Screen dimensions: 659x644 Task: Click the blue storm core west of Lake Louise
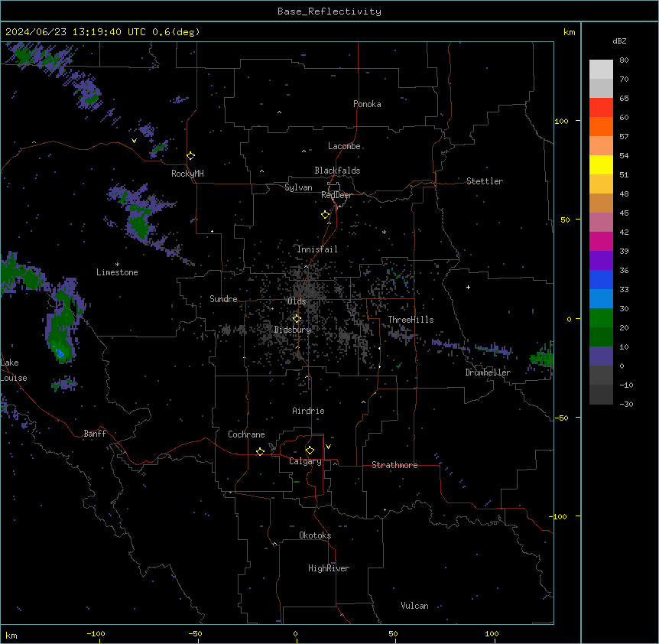[x=60, y=353]
